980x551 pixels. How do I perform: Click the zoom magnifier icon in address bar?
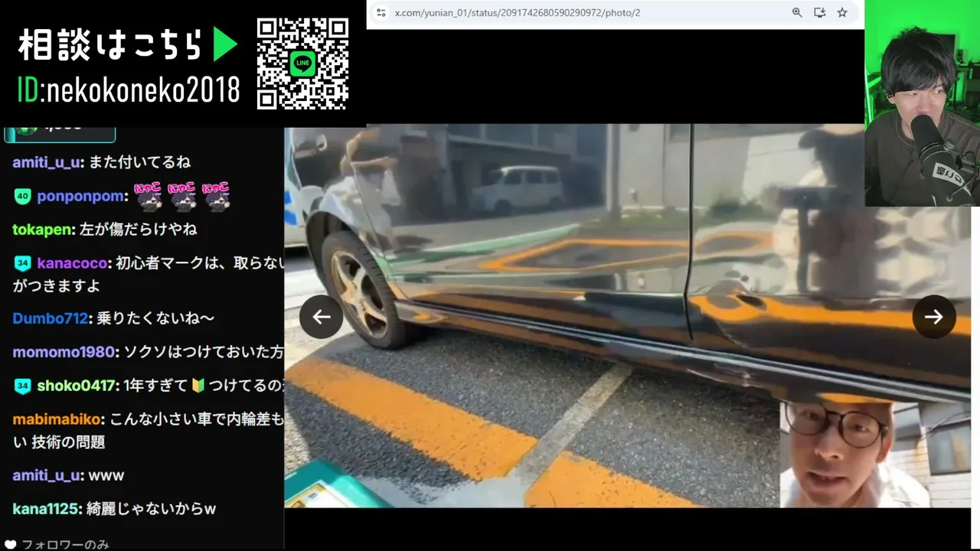click(x=797, y=13)
